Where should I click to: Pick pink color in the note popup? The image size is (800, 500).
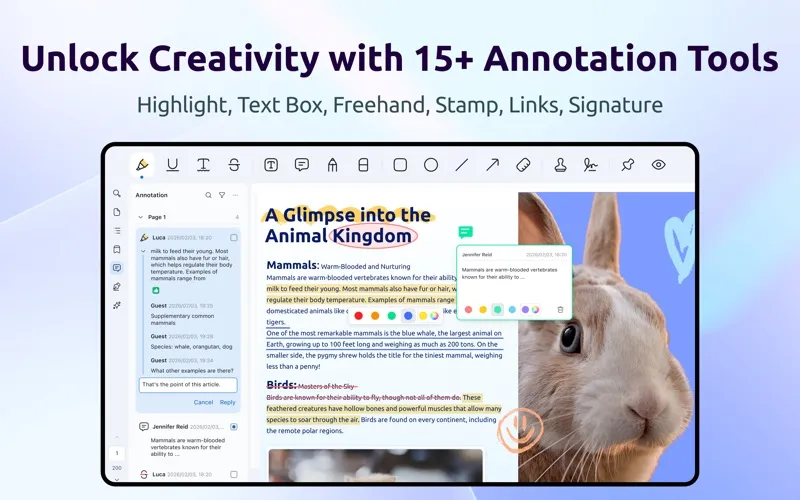468,310
